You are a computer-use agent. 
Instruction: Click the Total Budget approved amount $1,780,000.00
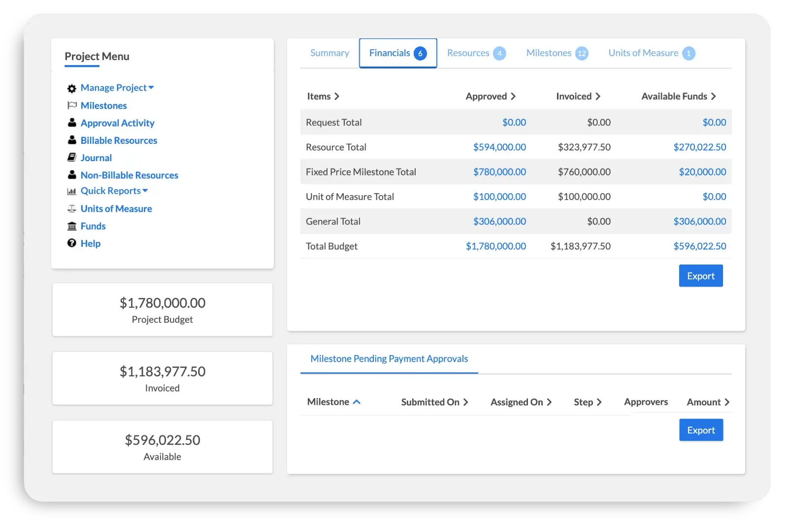tap(495, 246)
